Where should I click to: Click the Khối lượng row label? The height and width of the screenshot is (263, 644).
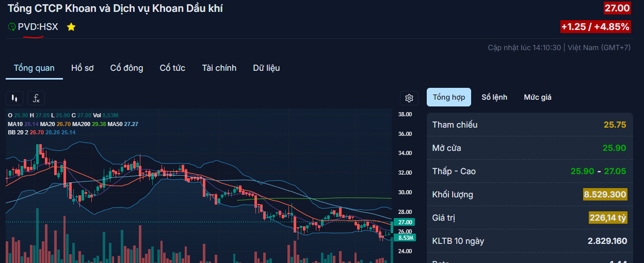click(453, 195)
